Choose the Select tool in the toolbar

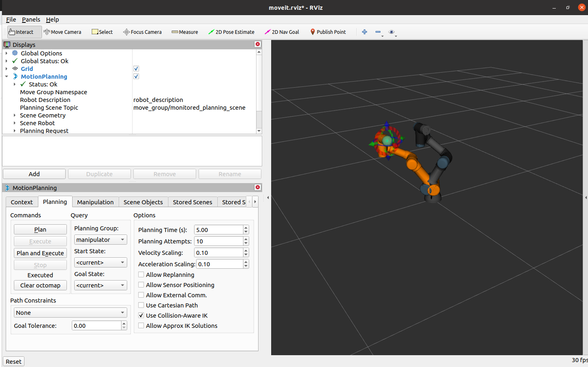click(x=102, y=32)
